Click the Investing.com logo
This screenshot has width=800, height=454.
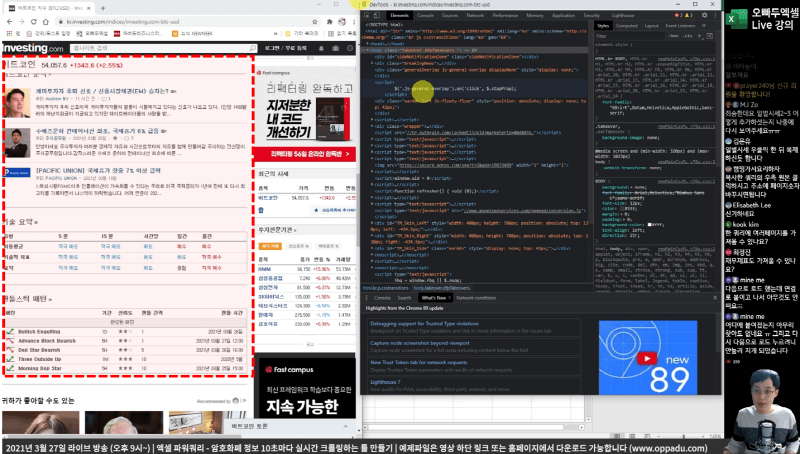(32, 47)
